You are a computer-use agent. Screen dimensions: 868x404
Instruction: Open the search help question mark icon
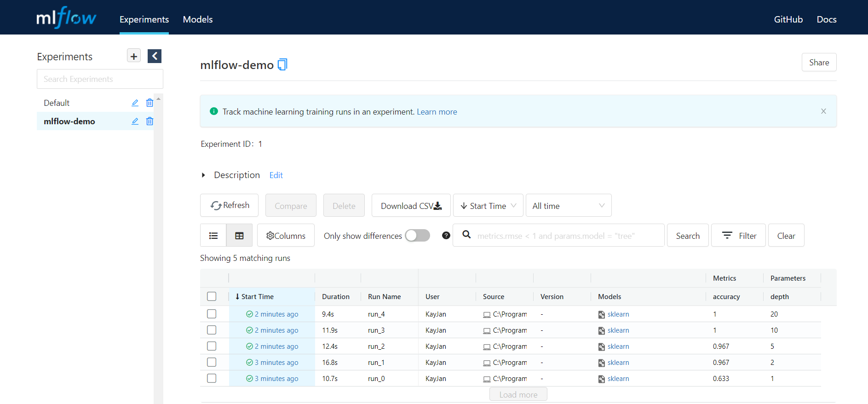(446, 236)
